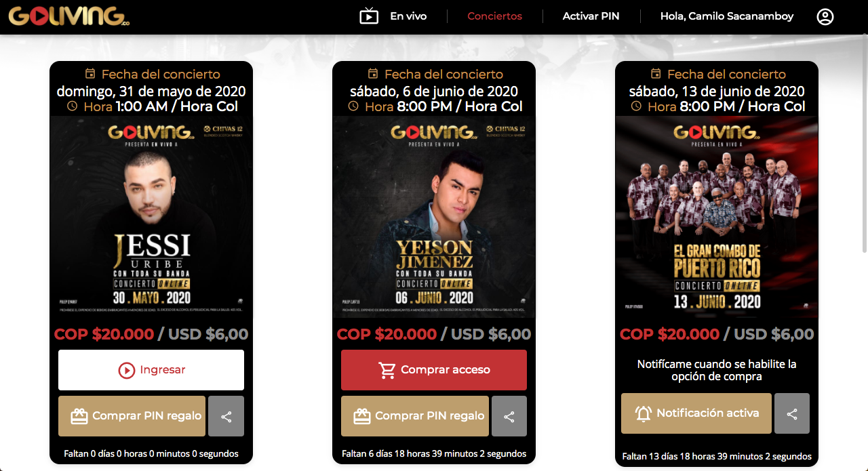Click Ingresar for the Jessi Uribe concert
This screenshot has height=471, width=868.
(x=151, y=370)
